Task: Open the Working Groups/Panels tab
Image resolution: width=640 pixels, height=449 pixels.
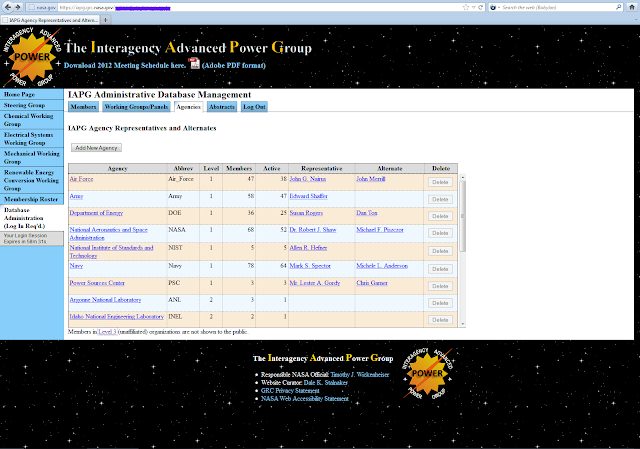Action: [136, 107]
